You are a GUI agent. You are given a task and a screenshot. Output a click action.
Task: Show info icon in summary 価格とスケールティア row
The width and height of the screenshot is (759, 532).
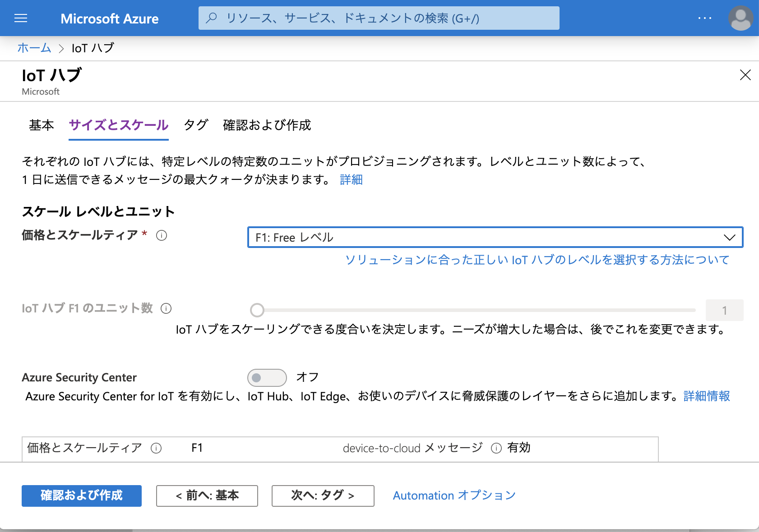[x=156, y=448]
